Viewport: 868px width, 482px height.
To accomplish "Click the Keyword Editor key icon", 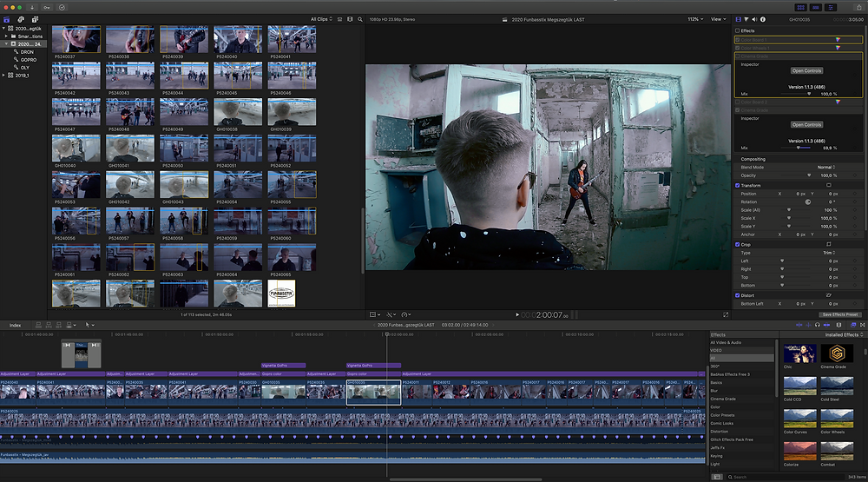I will click(x=47, y=7).
